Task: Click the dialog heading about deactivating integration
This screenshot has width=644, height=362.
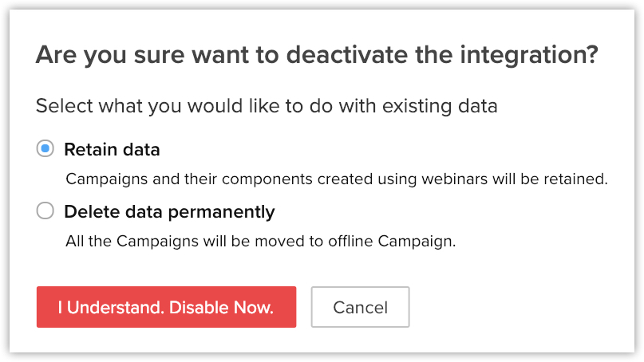Action: point(318,56)
